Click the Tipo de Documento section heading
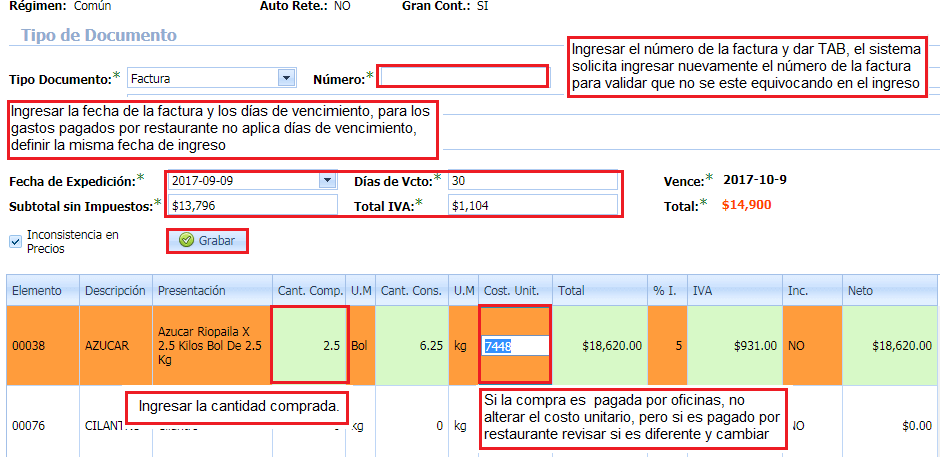 99,35
